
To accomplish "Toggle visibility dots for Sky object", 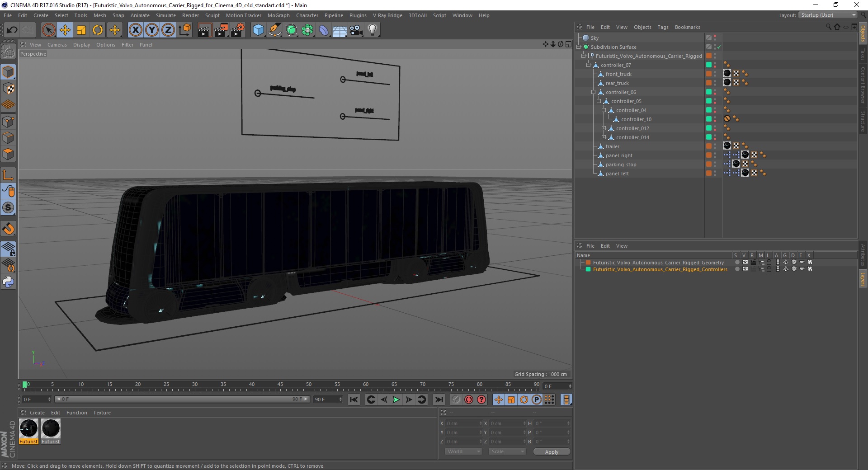I will pos(715,38).
